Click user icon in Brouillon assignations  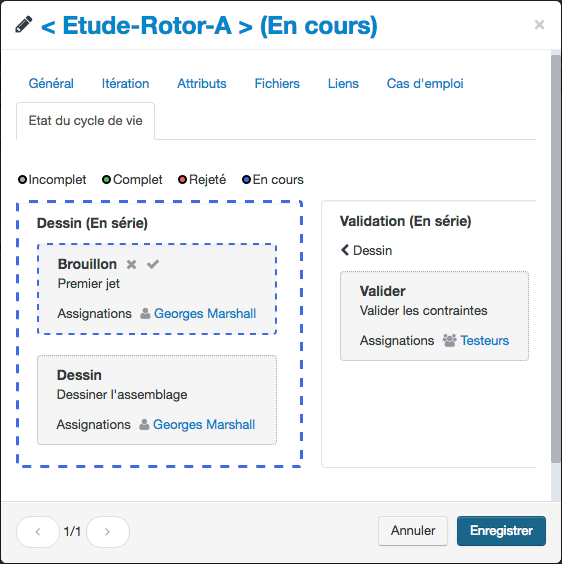click(x=145, y=314)
